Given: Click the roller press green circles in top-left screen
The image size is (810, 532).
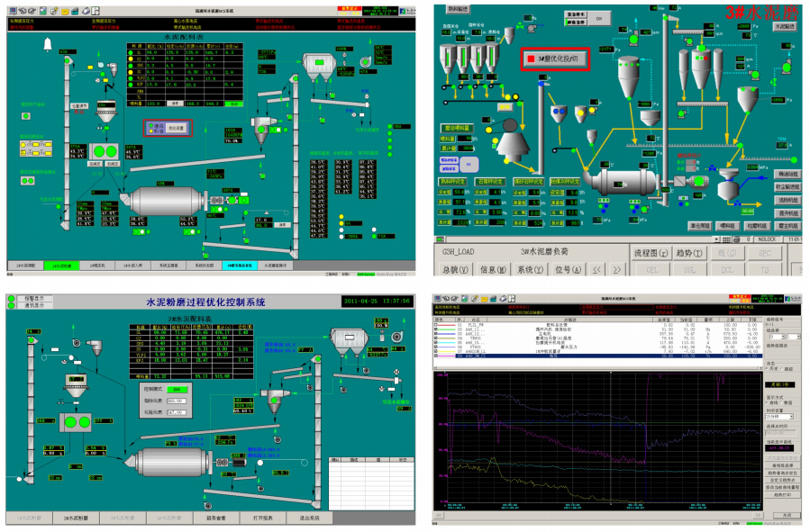Looking at the screenshot, I should coord(105,151).
